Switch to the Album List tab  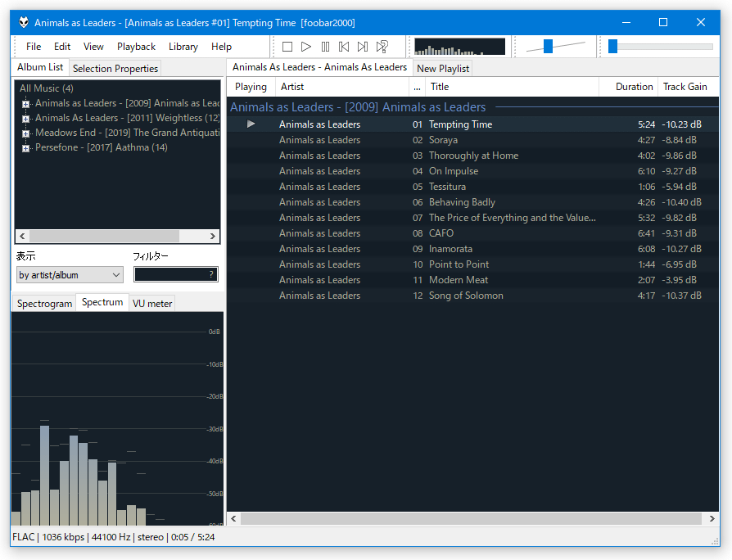[x=40, y=67]
